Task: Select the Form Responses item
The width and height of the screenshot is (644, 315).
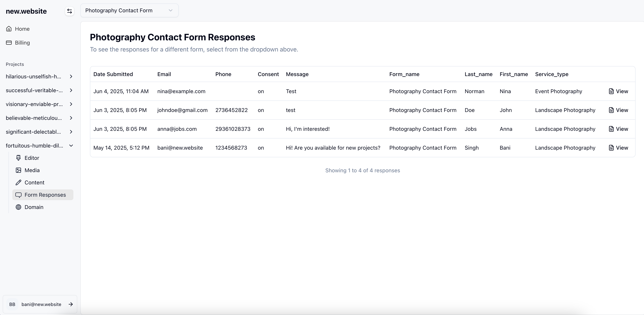Action: [45, 195]
